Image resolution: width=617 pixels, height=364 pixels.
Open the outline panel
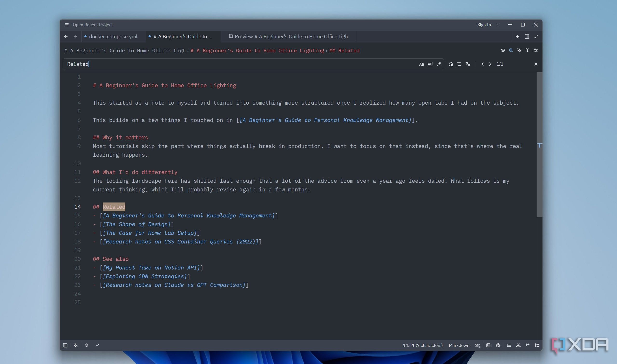click(509, 345)
